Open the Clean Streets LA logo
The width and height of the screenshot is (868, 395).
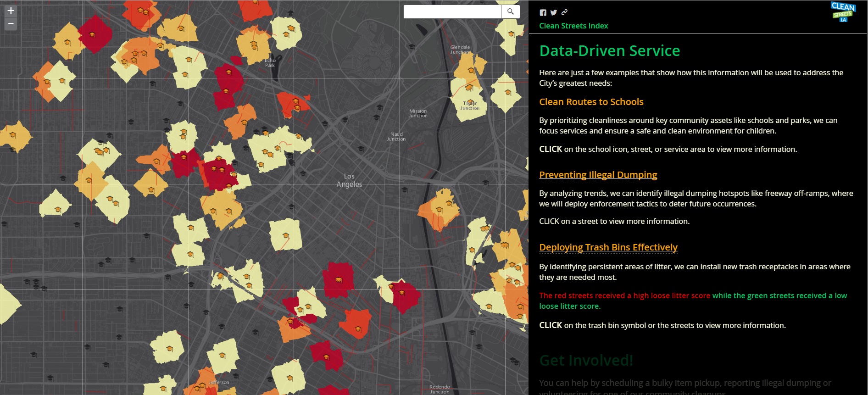point(843,12)
